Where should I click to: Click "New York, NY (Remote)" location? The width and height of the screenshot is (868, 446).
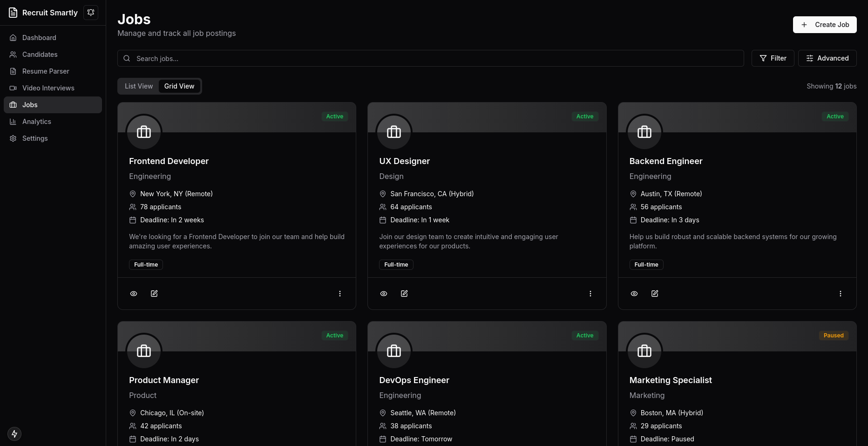click(176, 194)
